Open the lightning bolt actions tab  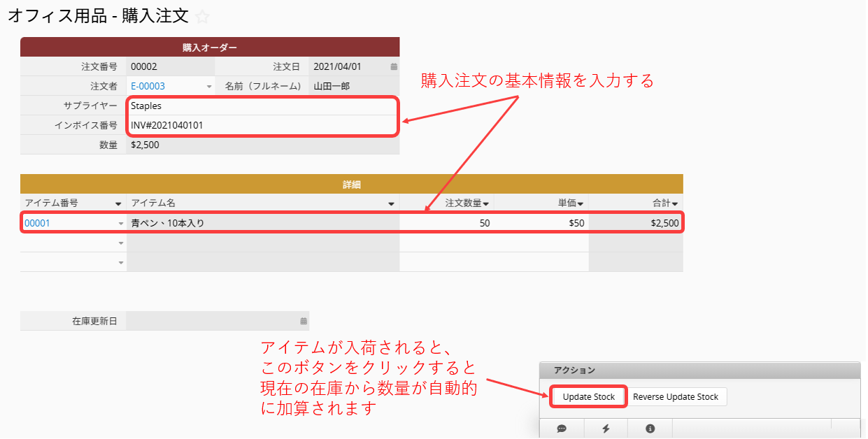606,429
